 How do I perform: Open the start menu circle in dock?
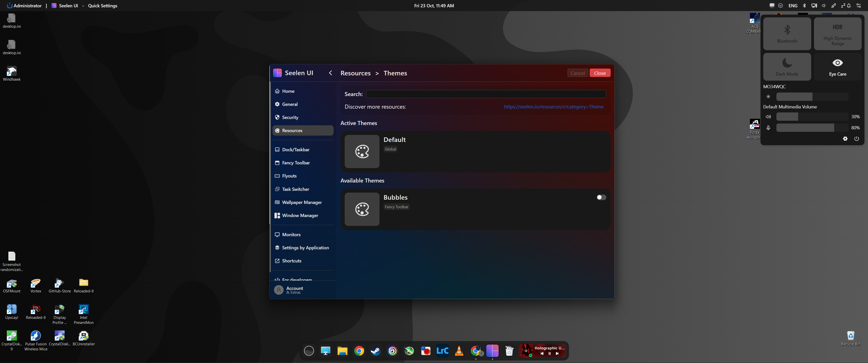pos(309,351)
